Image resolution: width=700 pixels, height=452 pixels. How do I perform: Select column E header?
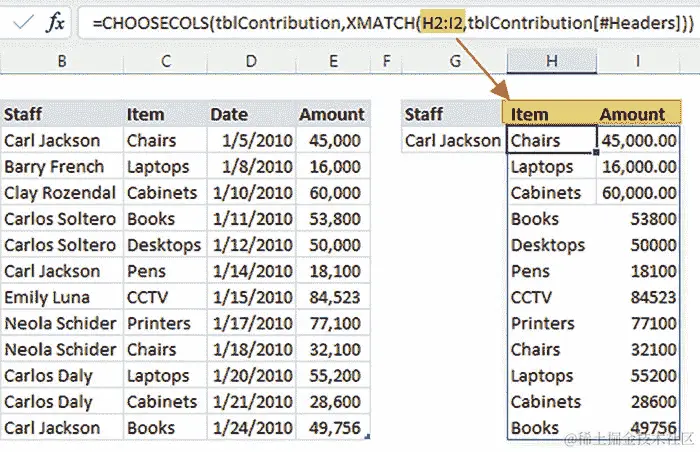coord(333,61)
